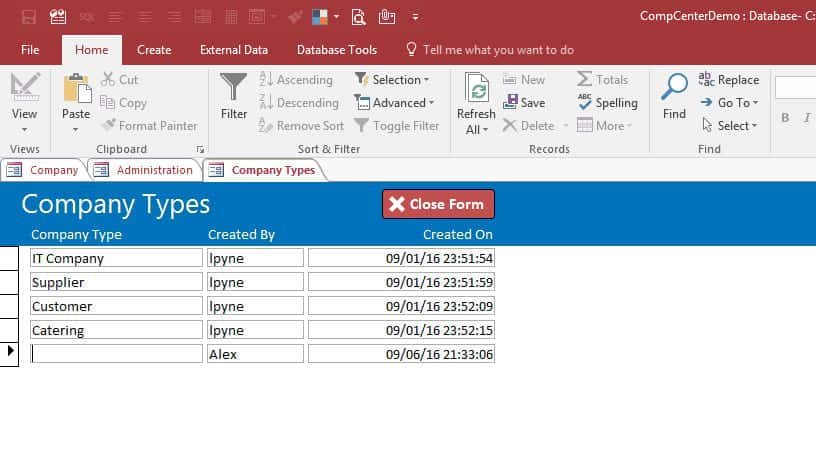
Task: Click the Created By field showing Alex
Action: [255, 354]
